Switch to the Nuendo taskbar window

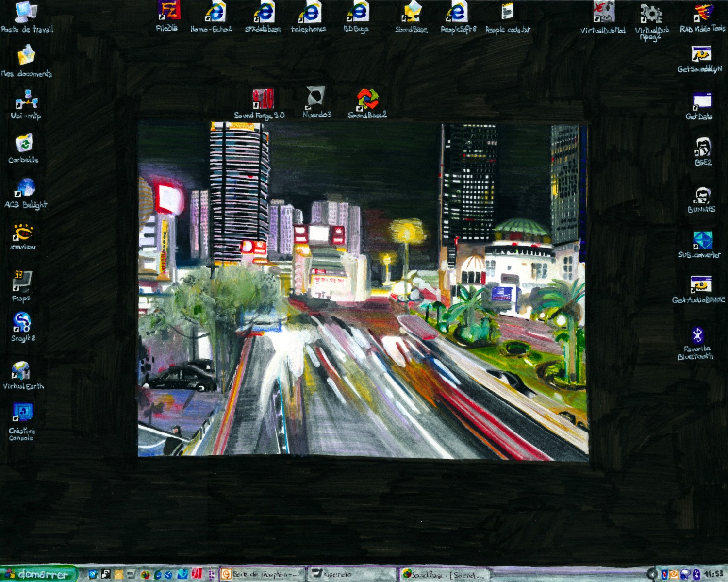(353, 574)
